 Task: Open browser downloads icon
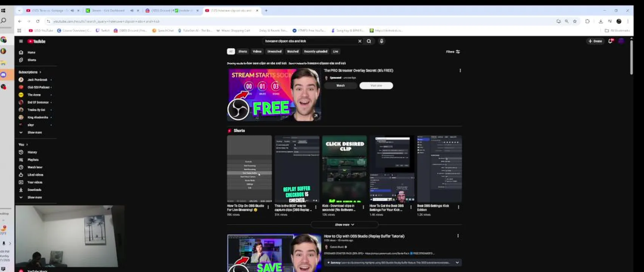[601, 22]
